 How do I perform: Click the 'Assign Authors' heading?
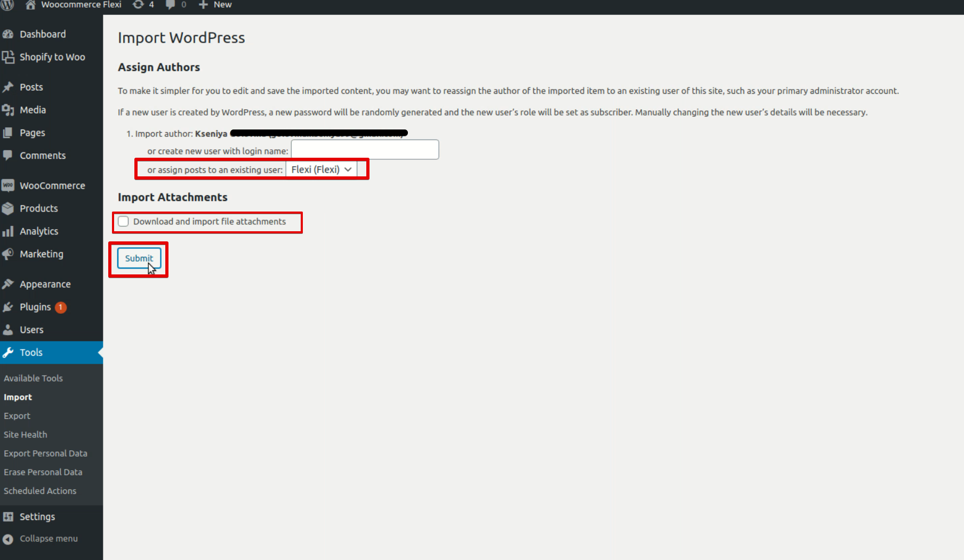tap(159, 67)
